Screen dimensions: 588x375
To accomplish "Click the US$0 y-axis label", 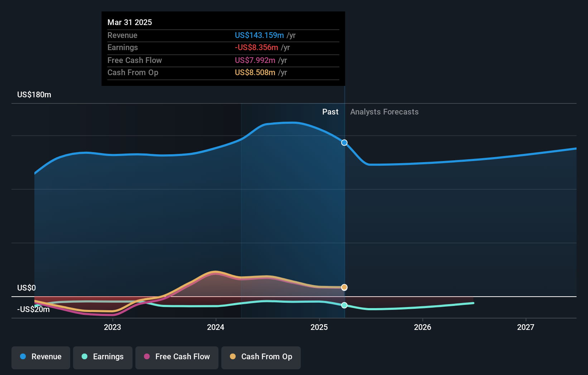I will pos(26,288).
